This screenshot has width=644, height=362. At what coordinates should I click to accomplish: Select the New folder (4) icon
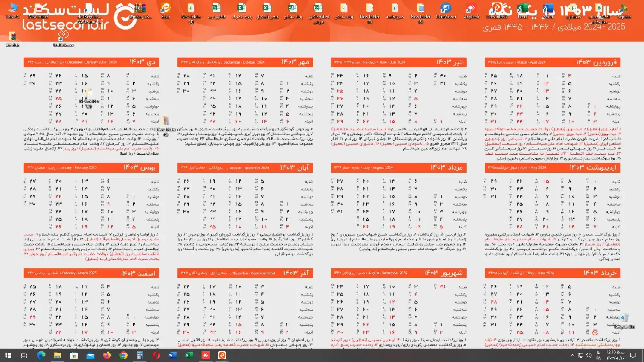[x=191, y=13]
